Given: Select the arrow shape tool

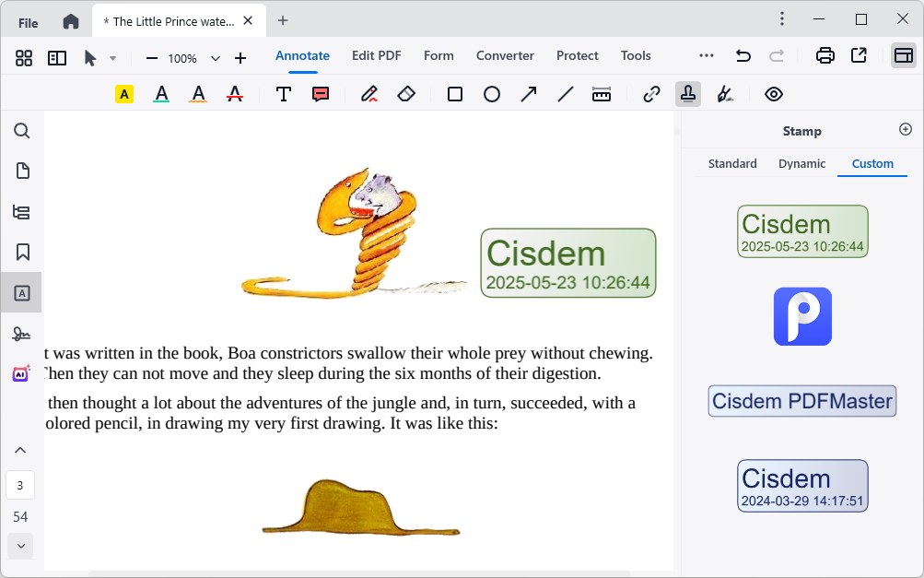Looking at the screenshot, I should 528,93.
